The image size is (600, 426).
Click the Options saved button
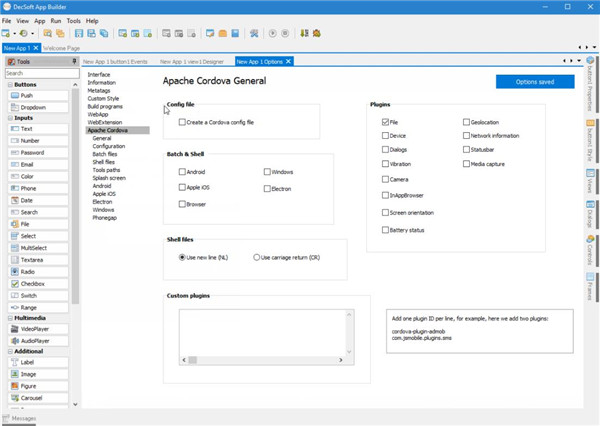coord(534,82)
